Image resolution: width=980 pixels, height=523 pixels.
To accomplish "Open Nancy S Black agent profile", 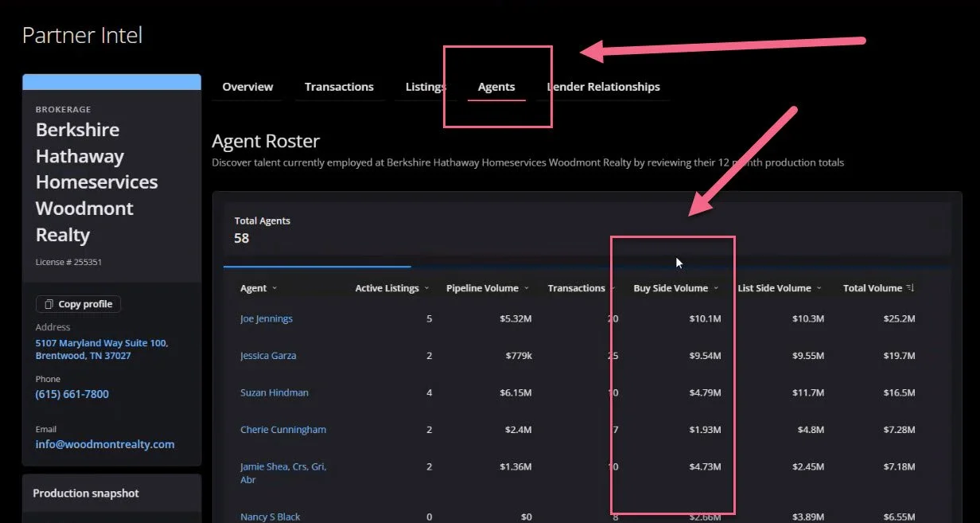I will pyautogui.click(x=270, y=517).
